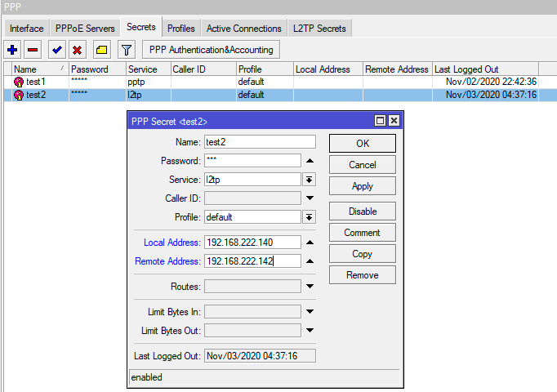Open the Profile dropdown list

[310, 217]
